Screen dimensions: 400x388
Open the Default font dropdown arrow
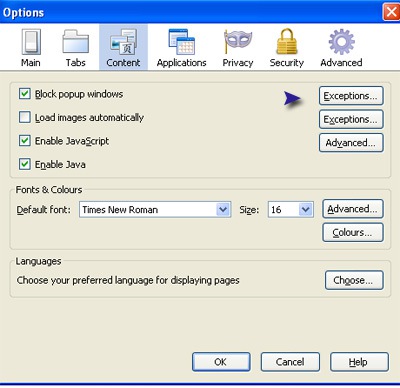pyautogui.click(x=223, y=210)
